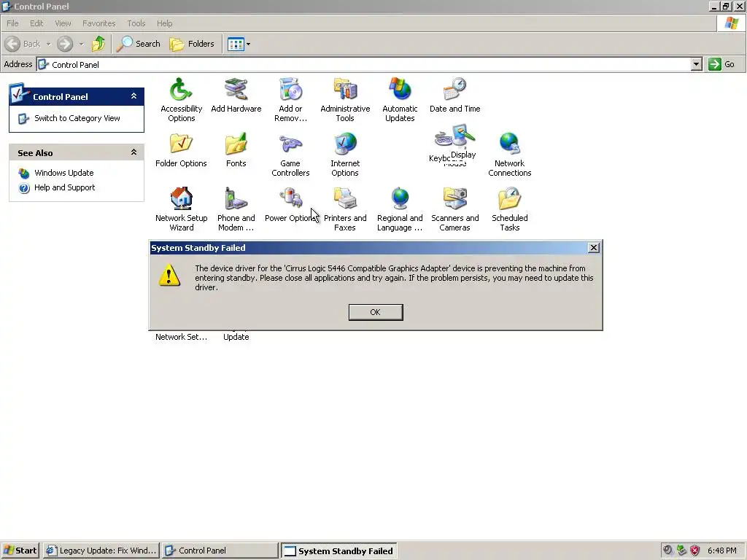Open the Favorites menu
The image size is (747, 560).
tap(99, 23)
